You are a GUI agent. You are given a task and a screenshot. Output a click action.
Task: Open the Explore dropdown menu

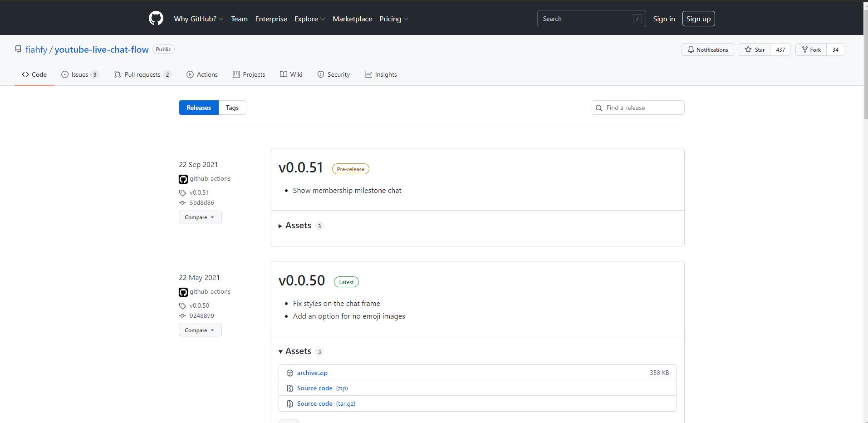pos(309,19)
